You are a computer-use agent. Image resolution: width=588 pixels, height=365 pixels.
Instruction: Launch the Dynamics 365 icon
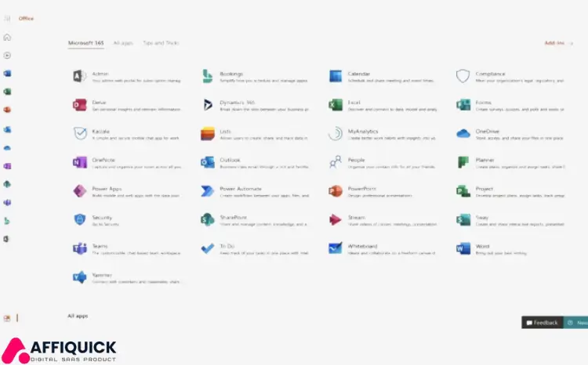(x=208, y=105)
